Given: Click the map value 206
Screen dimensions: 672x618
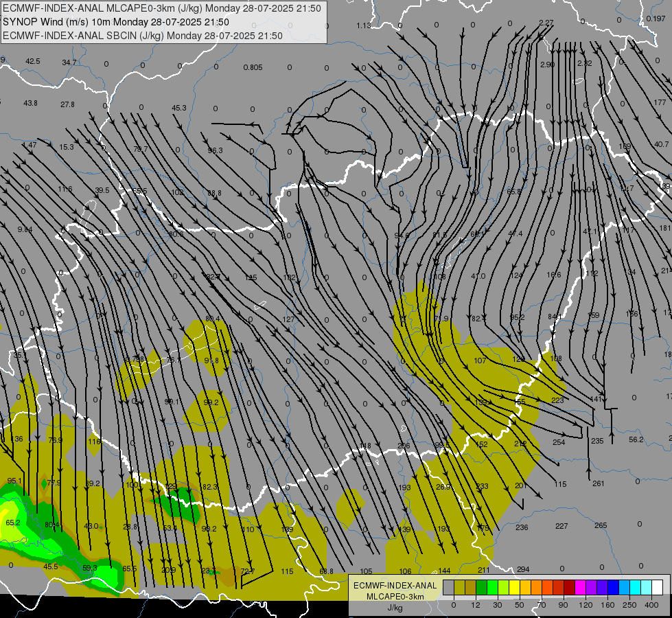Looking at the screenshot, I should point(404,446).
